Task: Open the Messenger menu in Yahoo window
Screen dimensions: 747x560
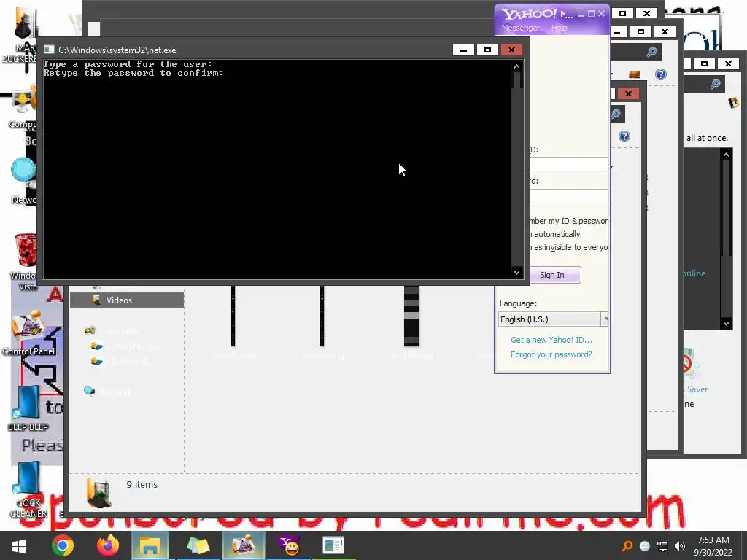Action: (521, 28)
